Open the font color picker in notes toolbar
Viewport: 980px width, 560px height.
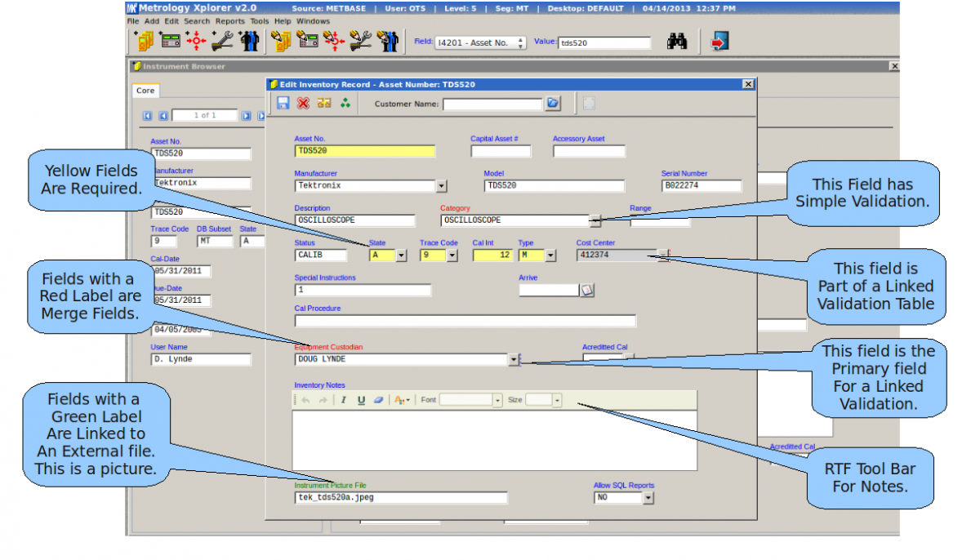point(401,400)
